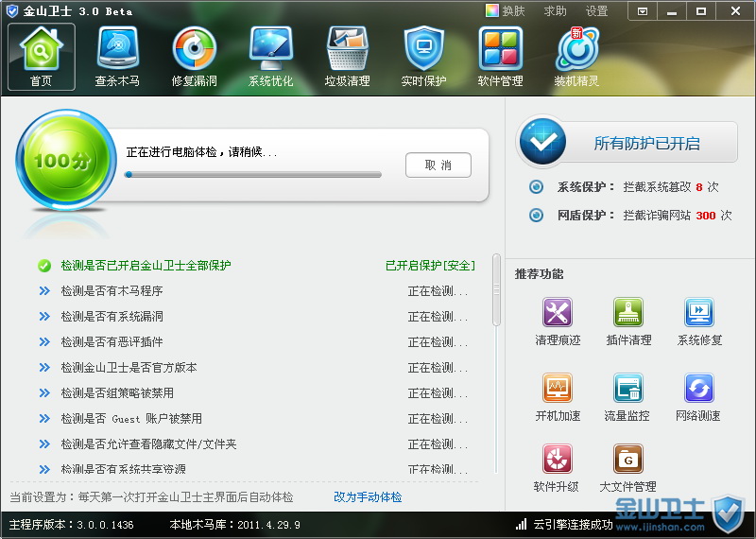This screenshot has width=756, height=539.
Task: Click 本地木马库 2011.4.29.9 in status bar
Action: tap(234, 525)
